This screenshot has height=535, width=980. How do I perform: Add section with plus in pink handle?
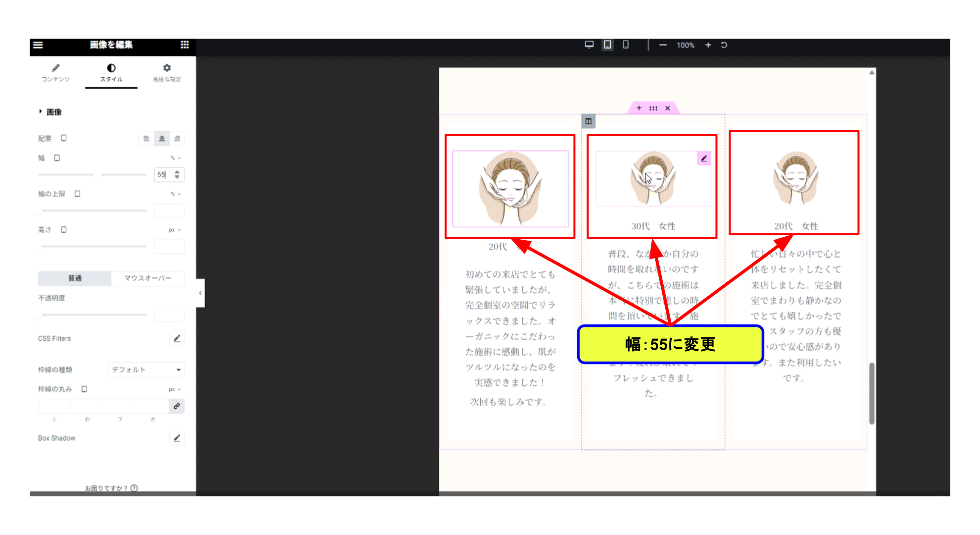click(639, 108)
